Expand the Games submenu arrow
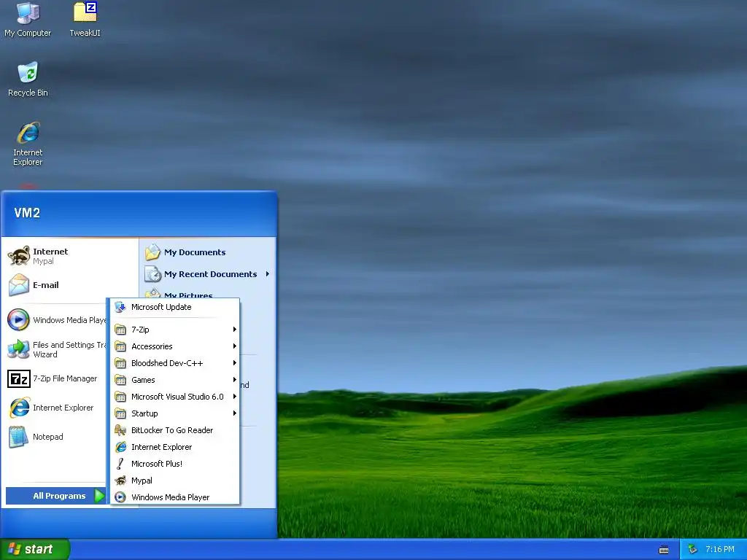Screen dimensions: 747x560 [x=234, y=379]
